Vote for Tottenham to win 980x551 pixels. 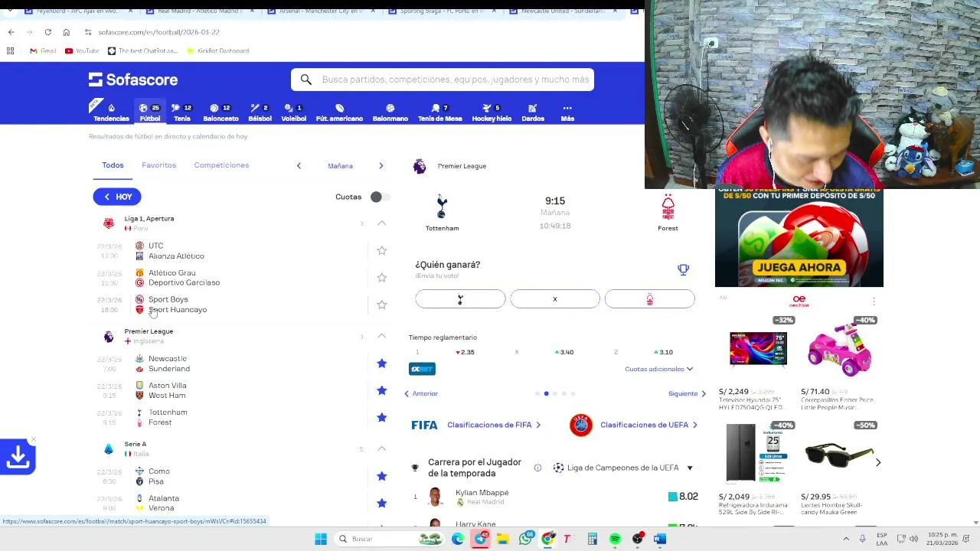[460, 299]
